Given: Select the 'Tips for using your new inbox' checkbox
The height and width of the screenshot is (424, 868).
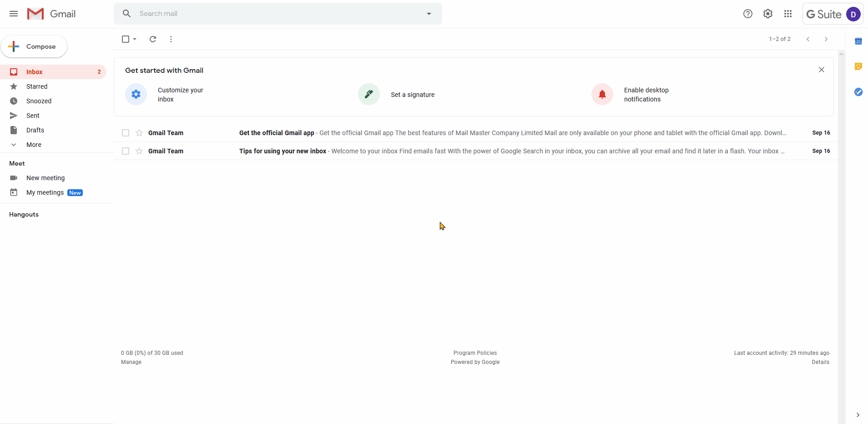Looking at the screenshot, I should tap(126, 151).
